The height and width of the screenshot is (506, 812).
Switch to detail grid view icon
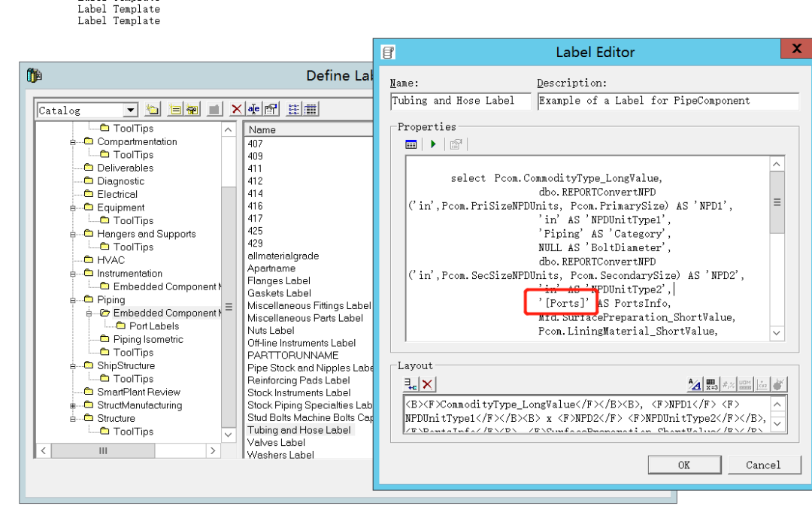[x=311, y=109]
